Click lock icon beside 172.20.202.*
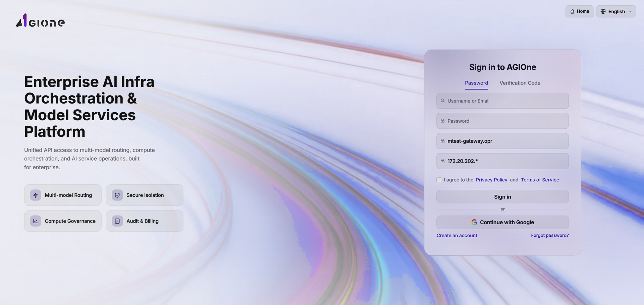Screen dimensions: 644x305 click(x=443, y=161)
